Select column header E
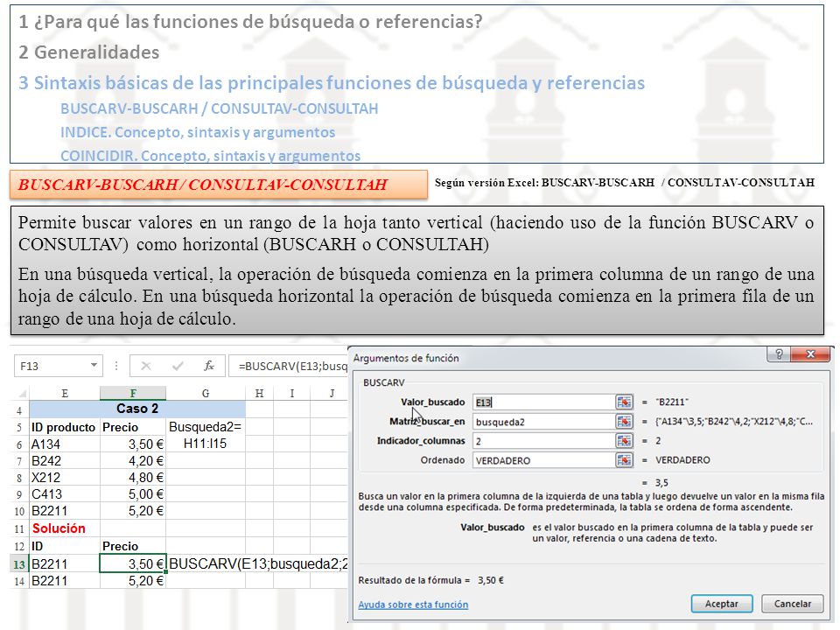840x630 pixels. (65, 393)
